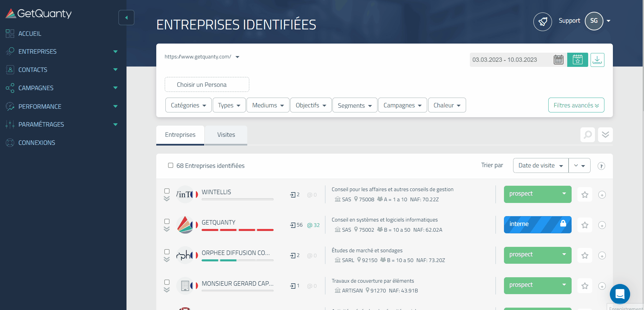The width and height of the screenshot is (644, 310).
Task: Click plus icon on ORPHEE DIFFUSION row
Action: 602,256
